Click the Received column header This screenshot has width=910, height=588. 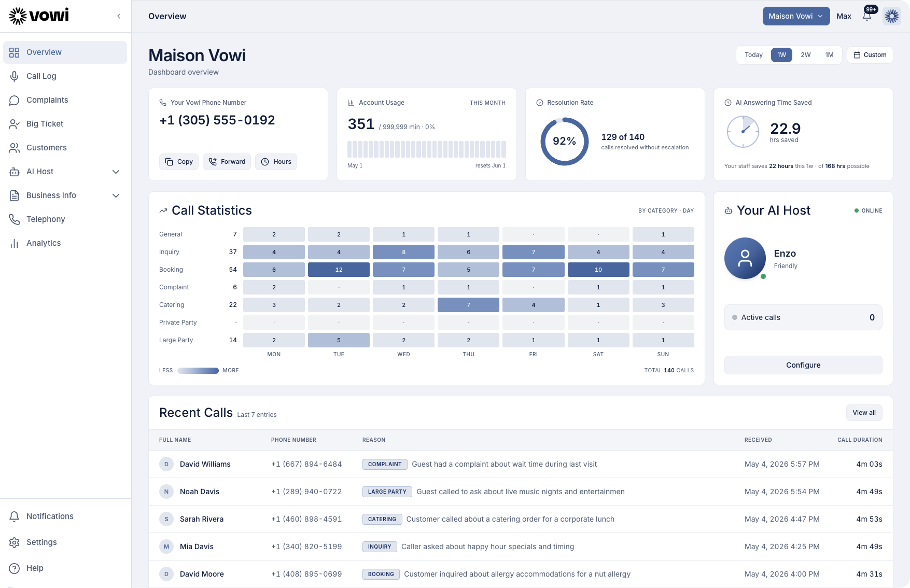click(758, 440)
